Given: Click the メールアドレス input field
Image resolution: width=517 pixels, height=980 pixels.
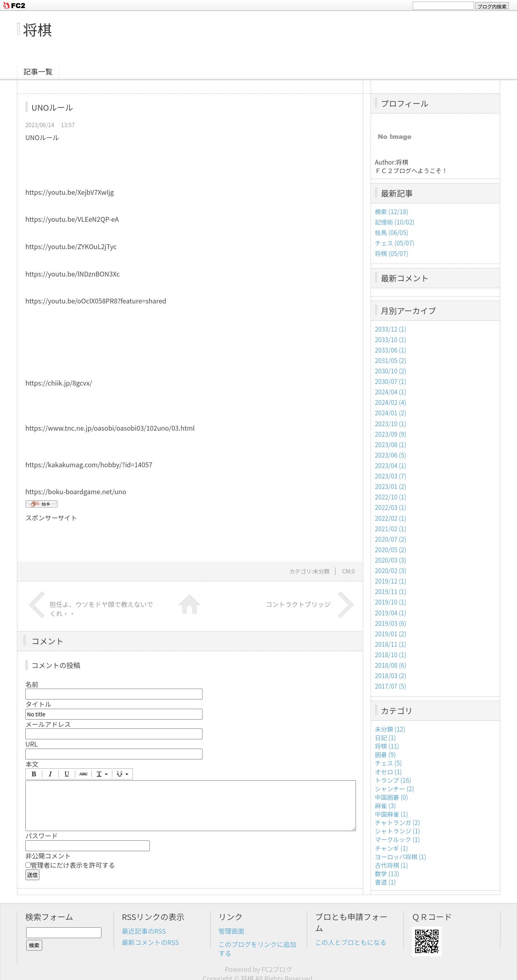Looking at the screenshot, I should [114, 734].
